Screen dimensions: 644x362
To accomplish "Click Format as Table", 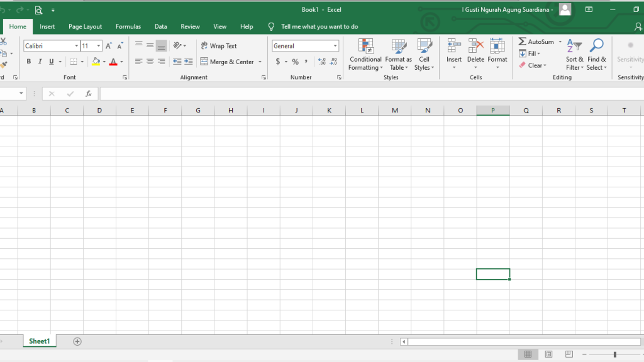I will click(x=398, y=55).
